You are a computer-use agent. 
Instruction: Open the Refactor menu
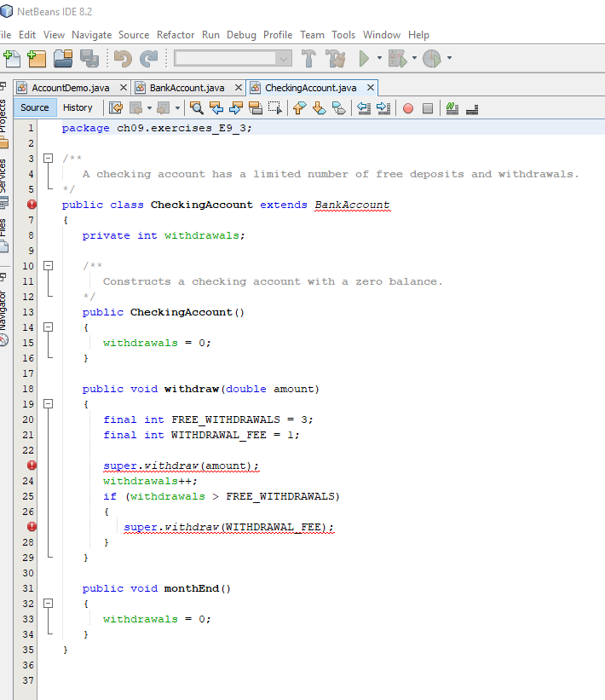176,34
